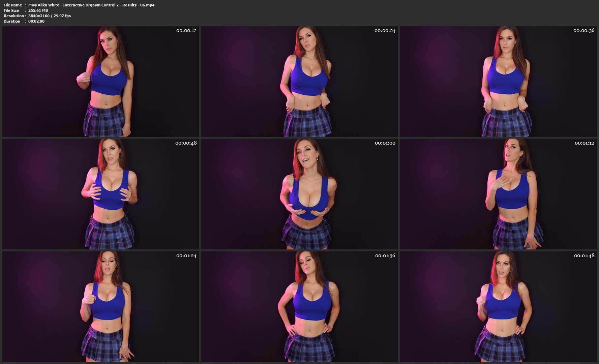Select the 3840x2160 resolution value
The width and height of the screenshot is (599, 364).
pos(39,16)
